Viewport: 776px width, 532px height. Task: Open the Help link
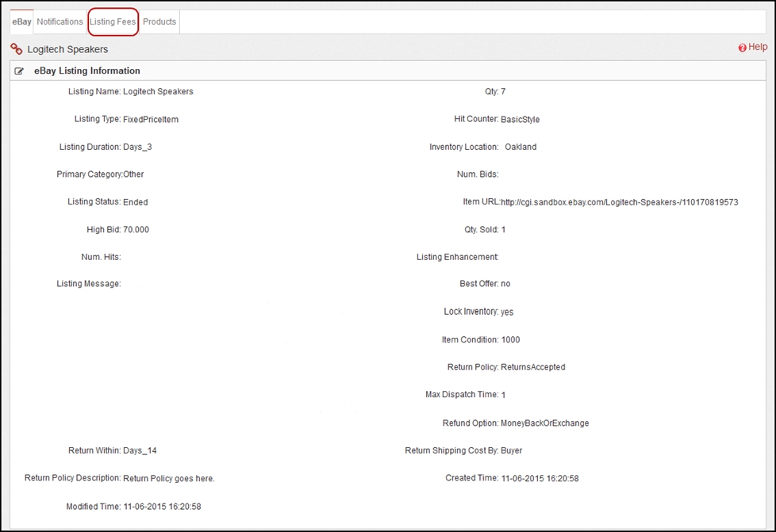757,47
